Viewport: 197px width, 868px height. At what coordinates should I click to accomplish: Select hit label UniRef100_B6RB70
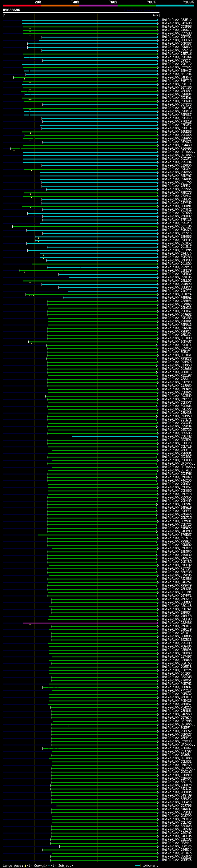[177, 785]
